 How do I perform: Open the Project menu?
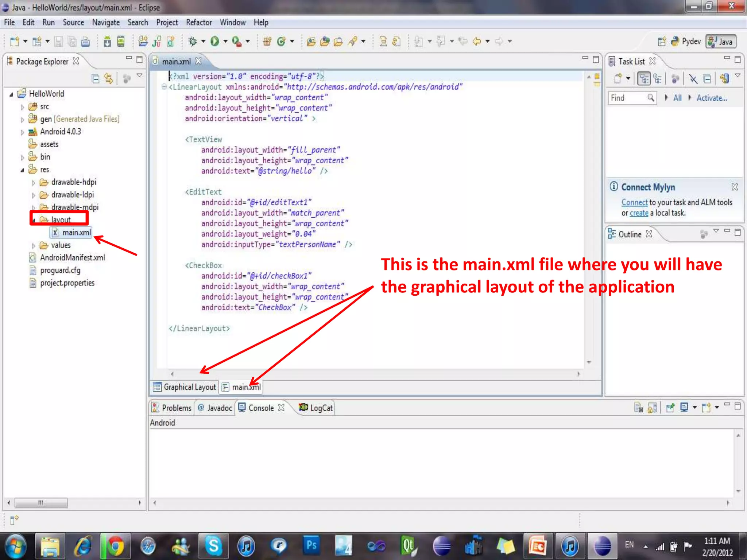(167, 23)
